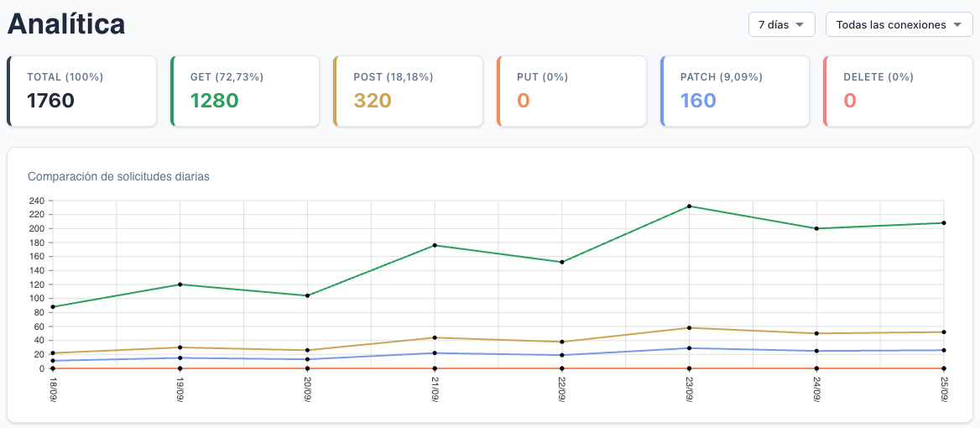Select the POST (18,18%) stat card
This screenshot has width=980, height=428.
click(408, 91)
